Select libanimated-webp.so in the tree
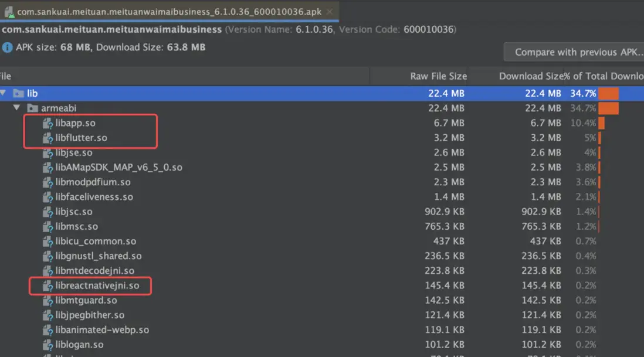Screen dimensions: 644x357 [102, 330]
